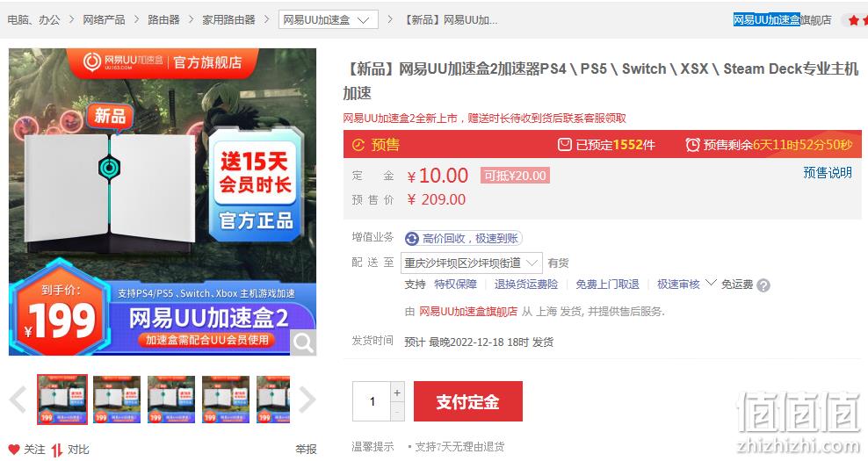Click the product title 【新品】网易UU加速盒2加速器

pyautogui.click(x=601, y=81)
